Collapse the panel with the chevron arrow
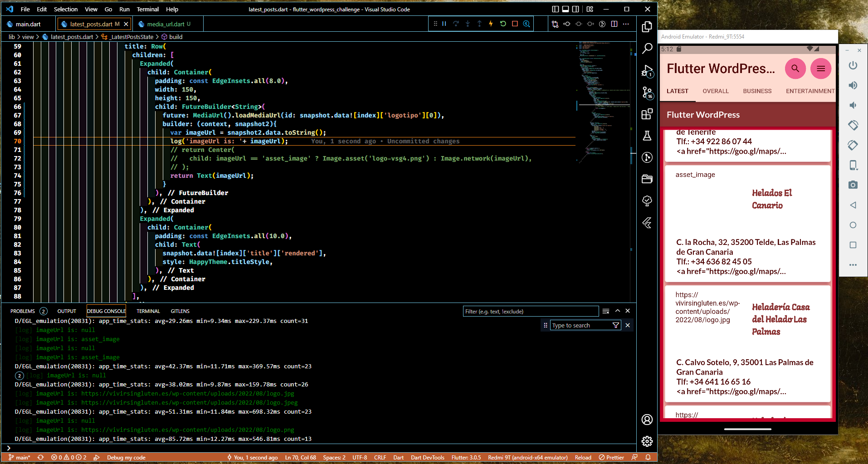This screenshot has width=868, height=464. (617, 311)
